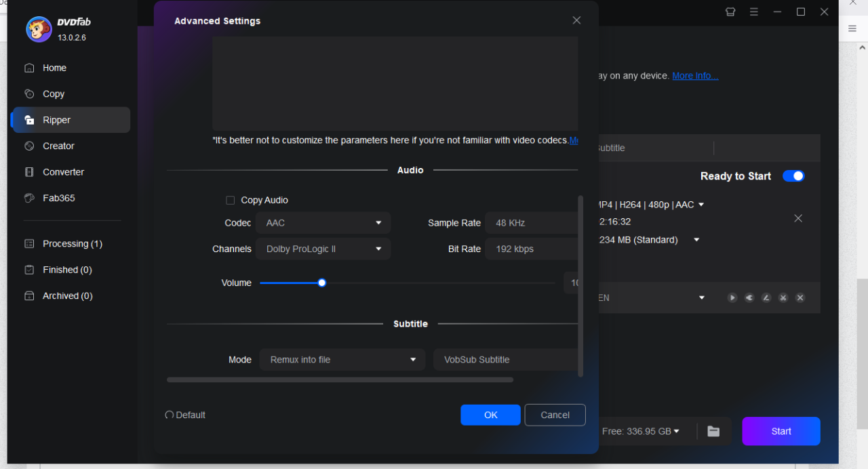This screenshot has width=868, height=469.
Task: Click the Audio section heading
Action: point(410,170)
